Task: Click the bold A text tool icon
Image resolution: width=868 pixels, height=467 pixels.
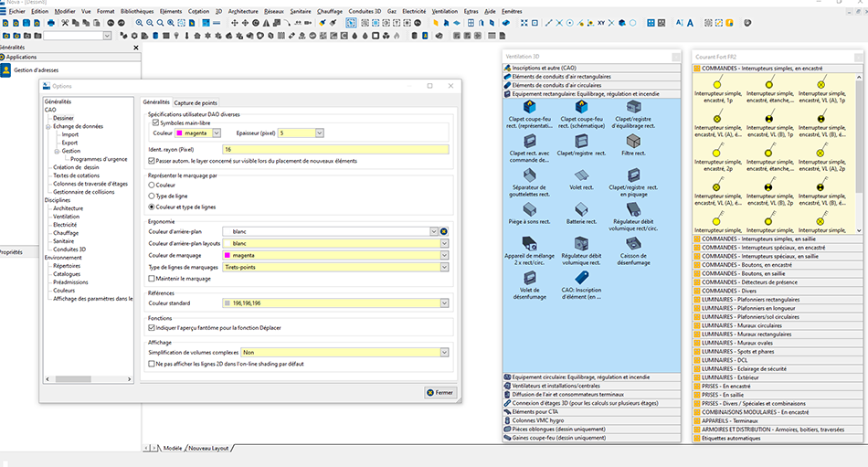Action: [x=690, y=22]
